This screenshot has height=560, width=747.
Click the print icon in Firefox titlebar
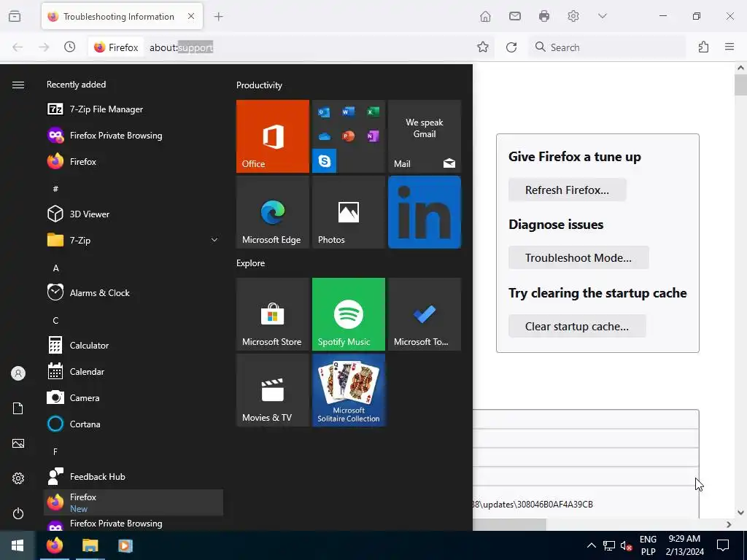click(x=544, y=17)
